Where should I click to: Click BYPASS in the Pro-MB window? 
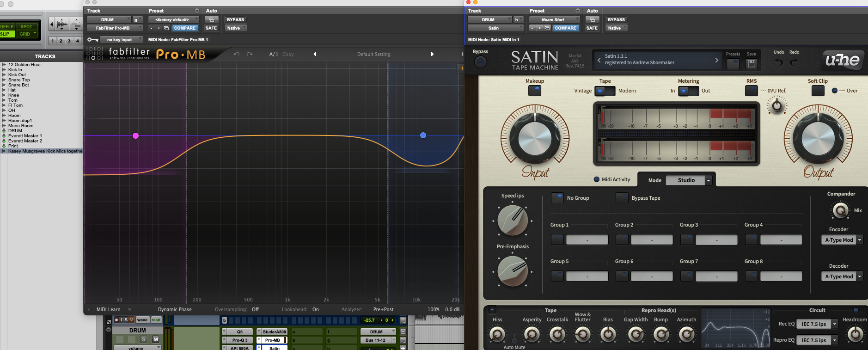(x=235, y=20)
